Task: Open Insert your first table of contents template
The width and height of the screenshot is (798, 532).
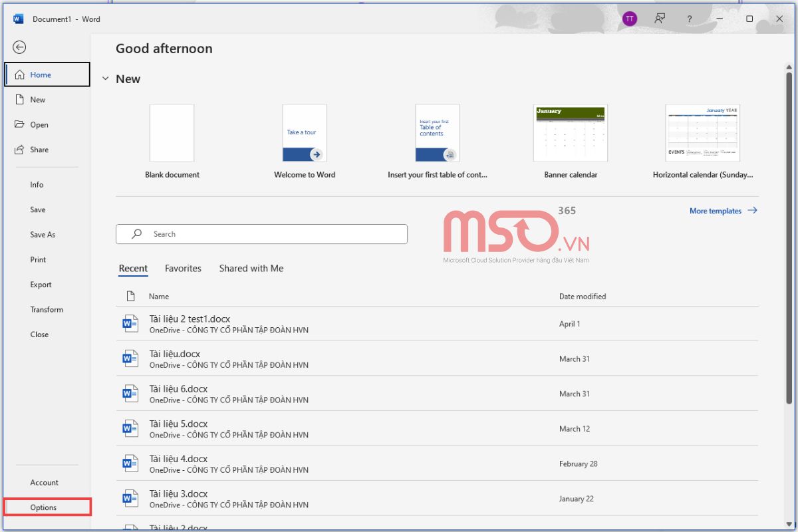Action: click(438, 141)
